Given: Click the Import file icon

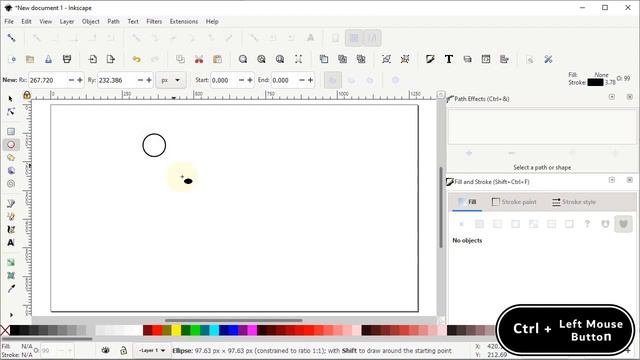Looking at the screenshot, I should tap(93, 60).
